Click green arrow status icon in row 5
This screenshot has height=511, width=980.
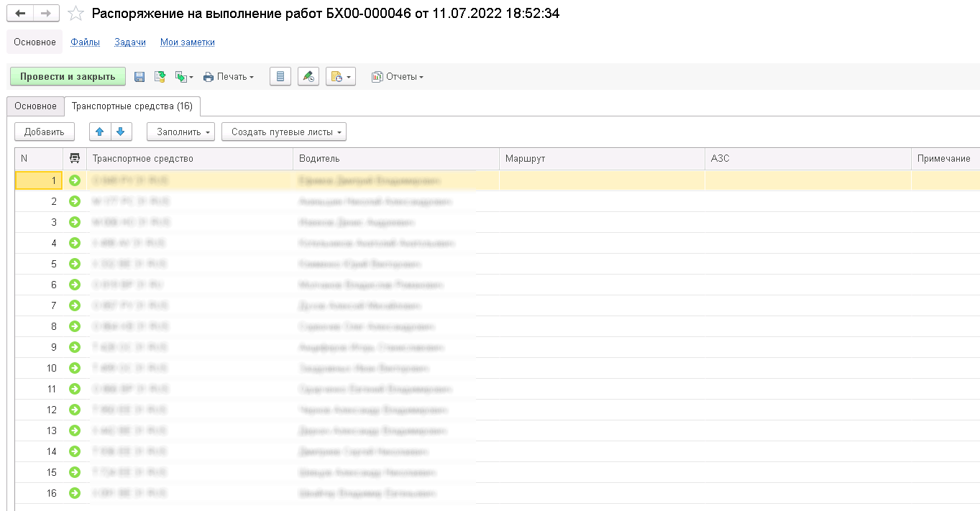(x=75, y=264)
